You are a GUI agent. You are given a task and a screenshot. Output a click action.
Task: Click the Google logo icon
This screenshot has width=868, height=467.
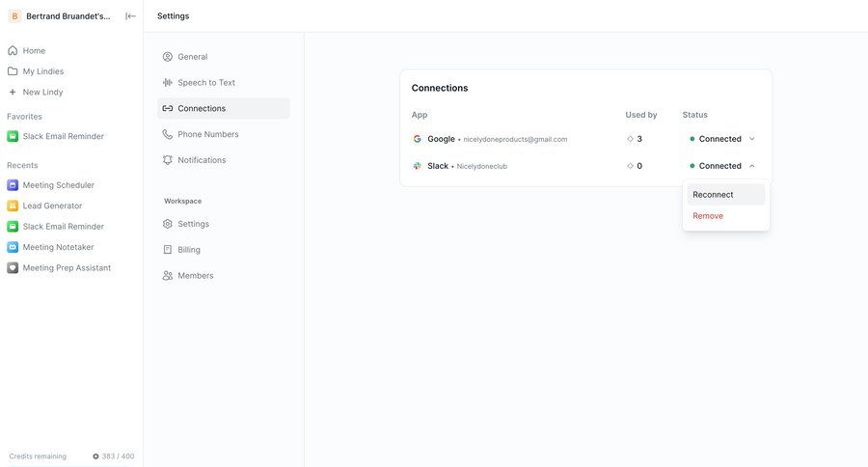[x=417, y=139]
